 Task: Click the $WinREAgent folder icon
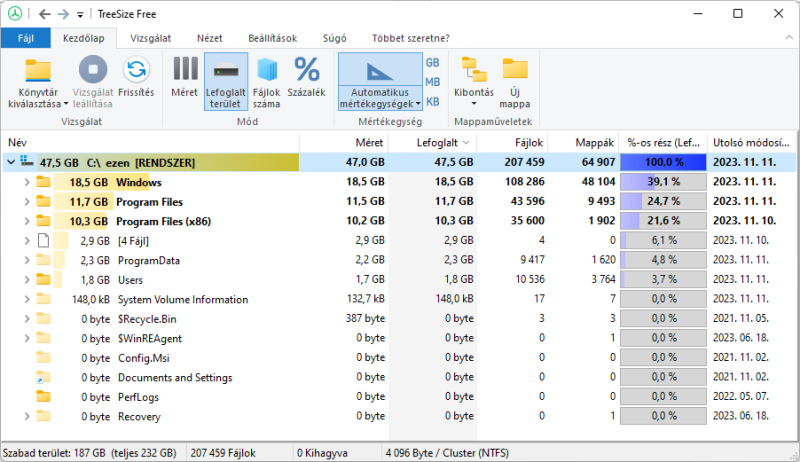(x=43, y=338)
